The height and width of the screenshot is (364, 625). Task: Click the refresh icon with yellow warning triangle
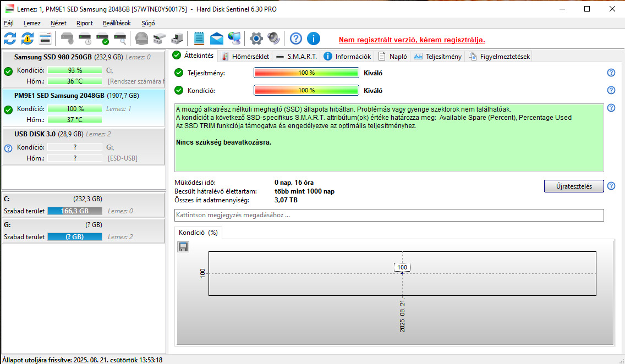(28, 38)
